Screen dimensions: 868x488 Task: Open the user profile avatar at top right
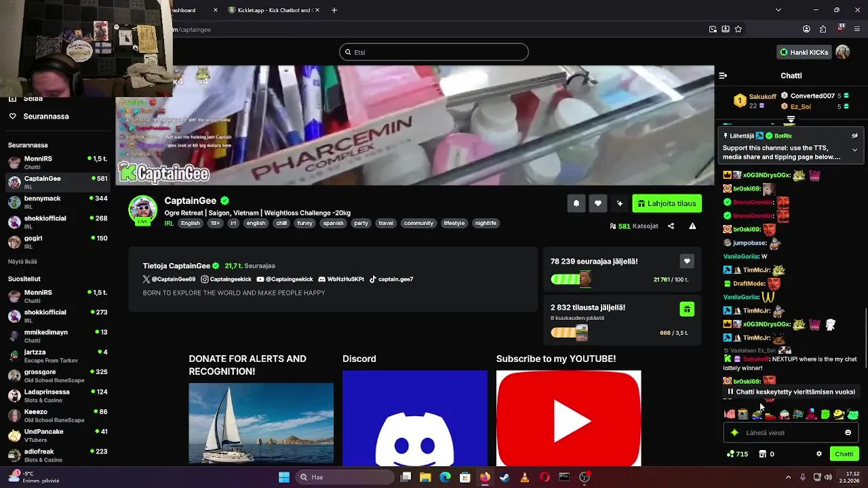coord(843,52)
